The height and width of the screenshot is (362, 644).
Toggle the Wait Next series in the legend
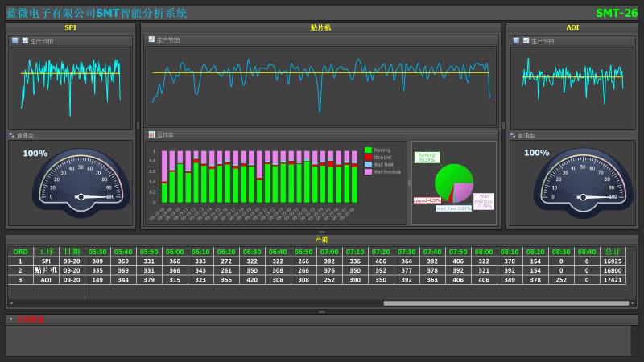click(368, 165)
